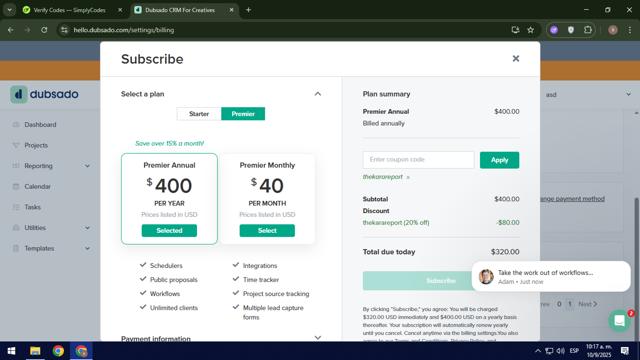Reload the page
Image resolution: width=640 pixels, height=360 pixels.
point(44,30)
